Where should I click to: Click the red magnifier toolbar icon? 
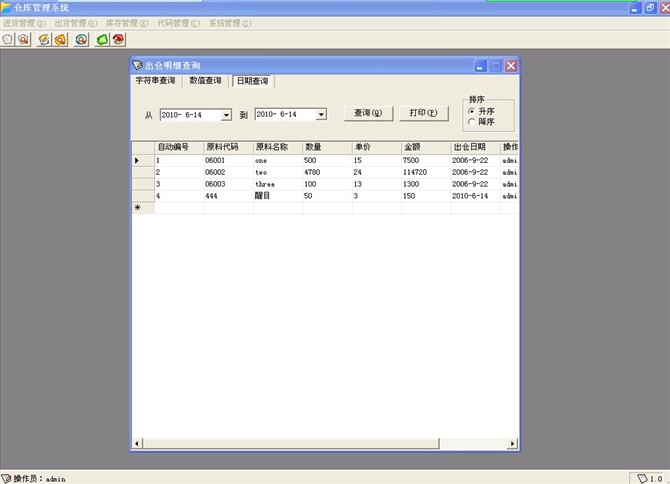tap(24, 40)
